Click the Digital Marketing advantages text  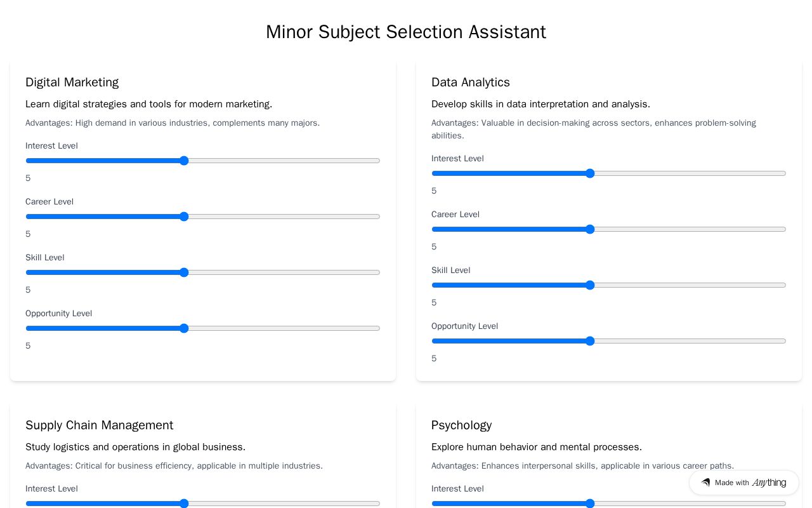pyautogui.click(x=173, y=123)
